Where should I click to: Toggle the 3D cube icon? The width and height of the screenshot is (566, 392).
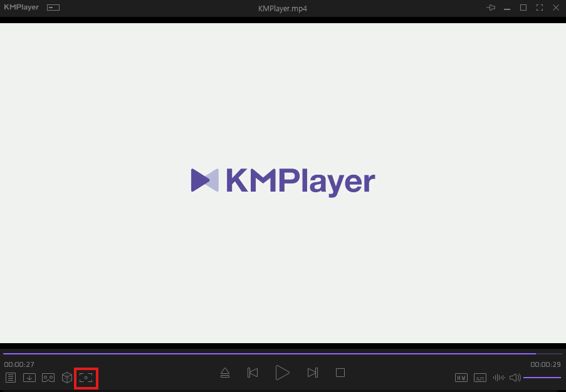[67, 378]
